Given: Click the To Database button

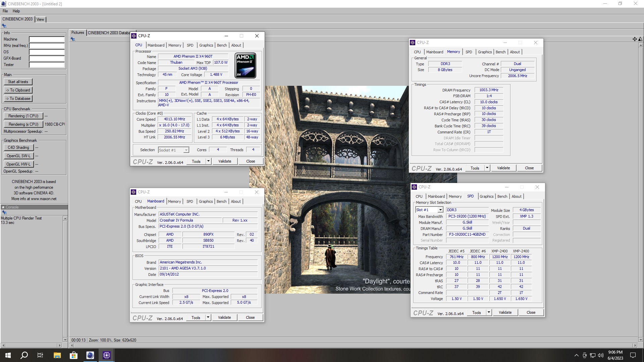Looking at the screenshot, I should coord(18,99).
